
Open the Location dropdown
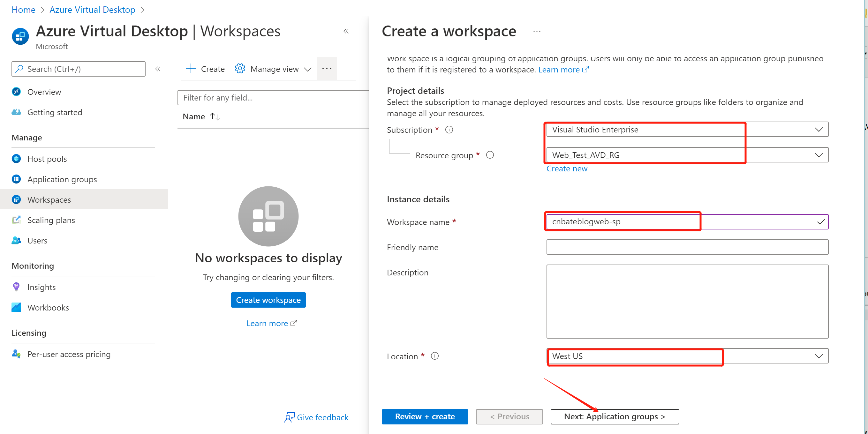pos(687,356)
